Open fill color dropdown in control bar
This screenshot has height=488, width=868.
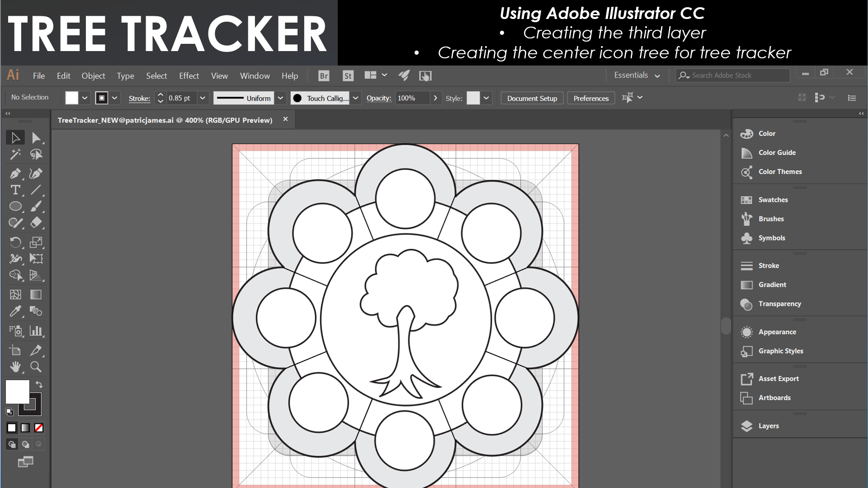pos(85,98)
